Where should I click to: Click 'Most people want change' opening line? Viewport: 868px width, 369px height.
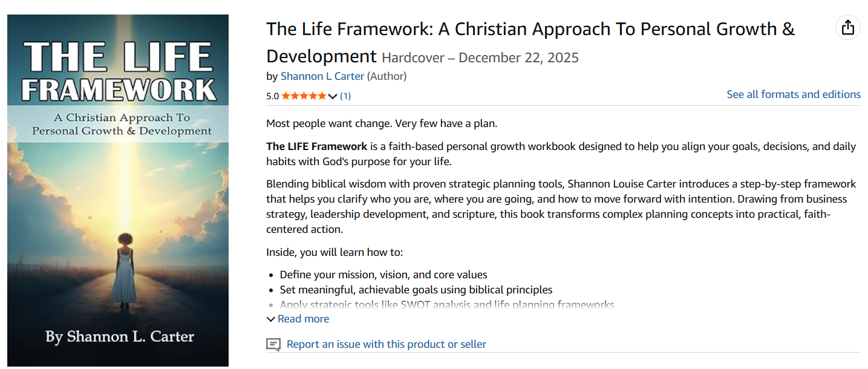(x=381, y=123)
